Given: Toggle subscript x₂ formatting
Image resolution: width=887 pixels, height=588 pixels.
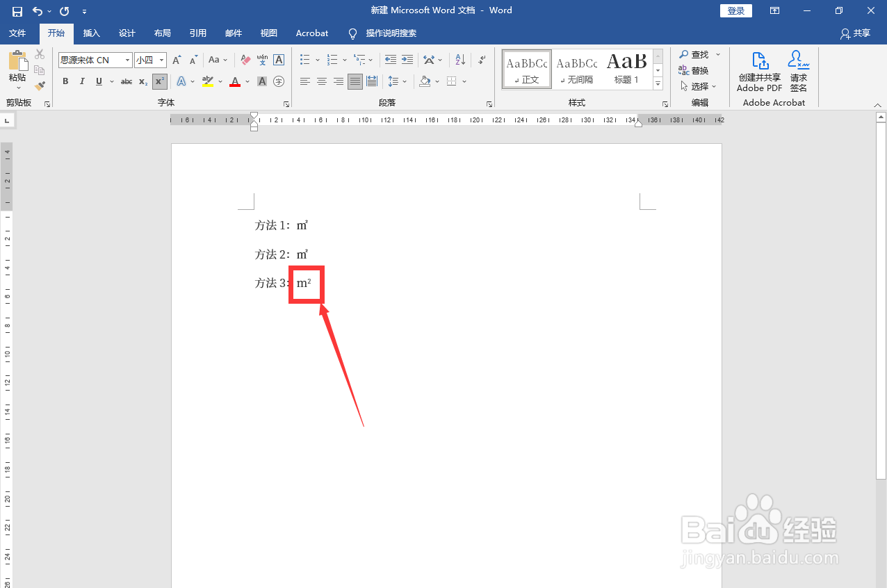Looking at the screenshot, I should point(143,81).
